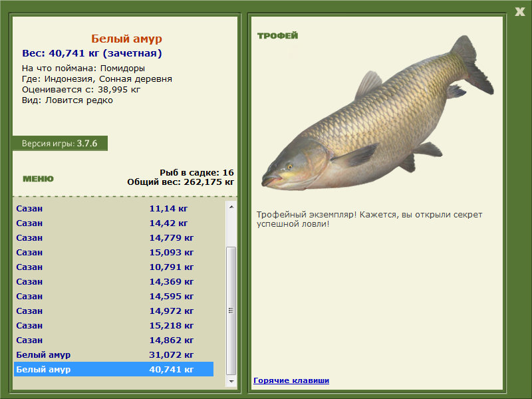
Task: Select Сазан 14,369 кг row
Action: (x=114, y=281)
